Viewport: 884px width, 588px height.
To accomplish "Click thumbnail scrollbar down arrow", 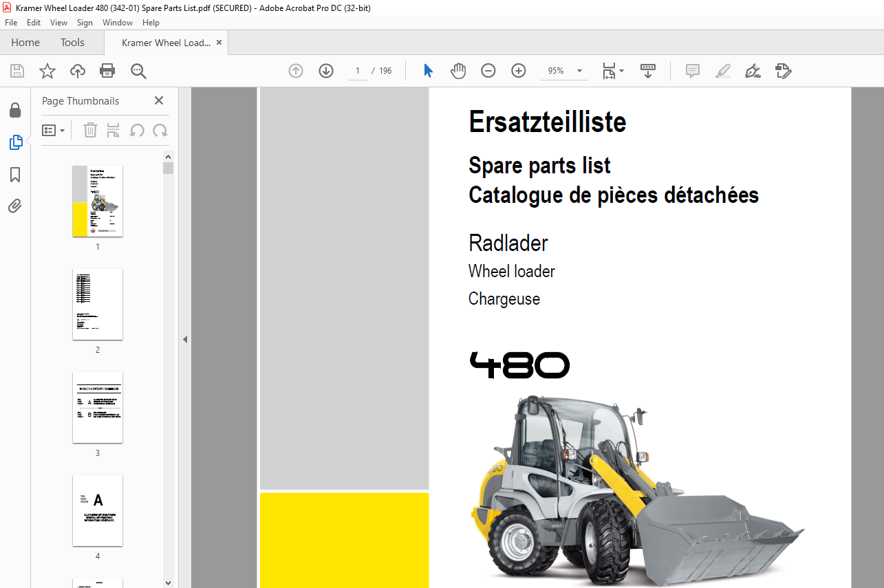I will click(168, 582).
